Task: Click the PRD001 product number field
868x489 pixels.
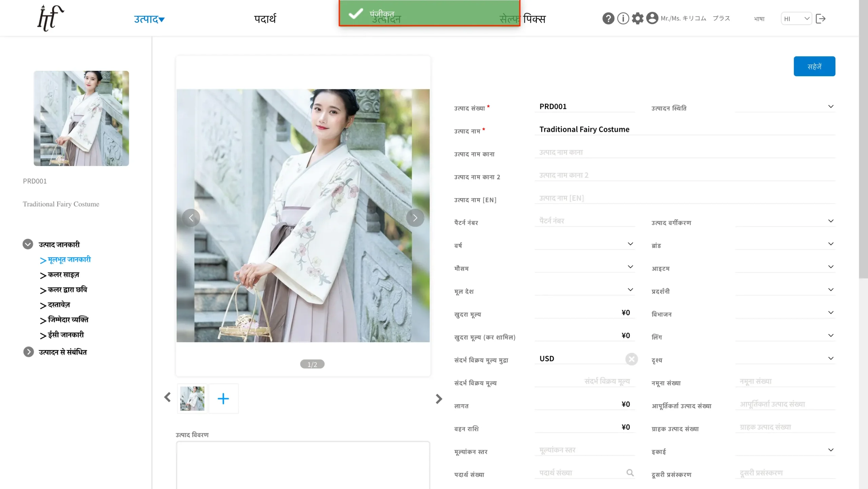Action: coord(585,107)
